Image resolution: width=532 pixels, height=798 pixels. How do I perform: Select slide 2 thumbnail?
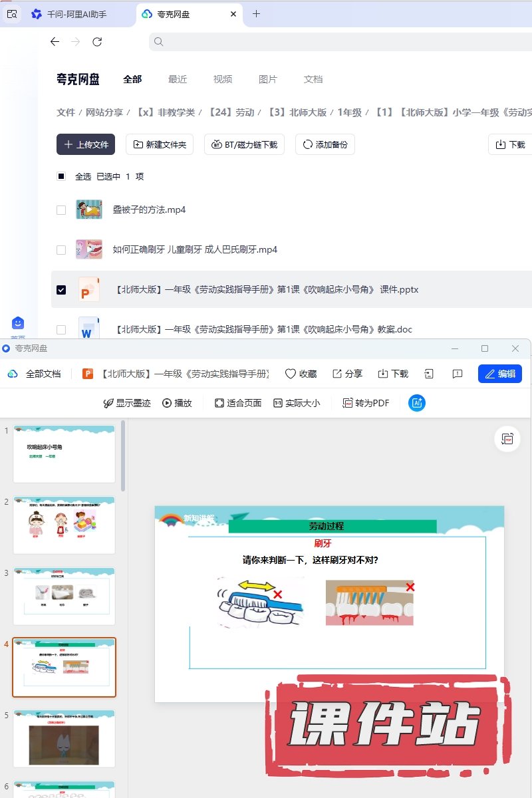(x=64, y=525)
